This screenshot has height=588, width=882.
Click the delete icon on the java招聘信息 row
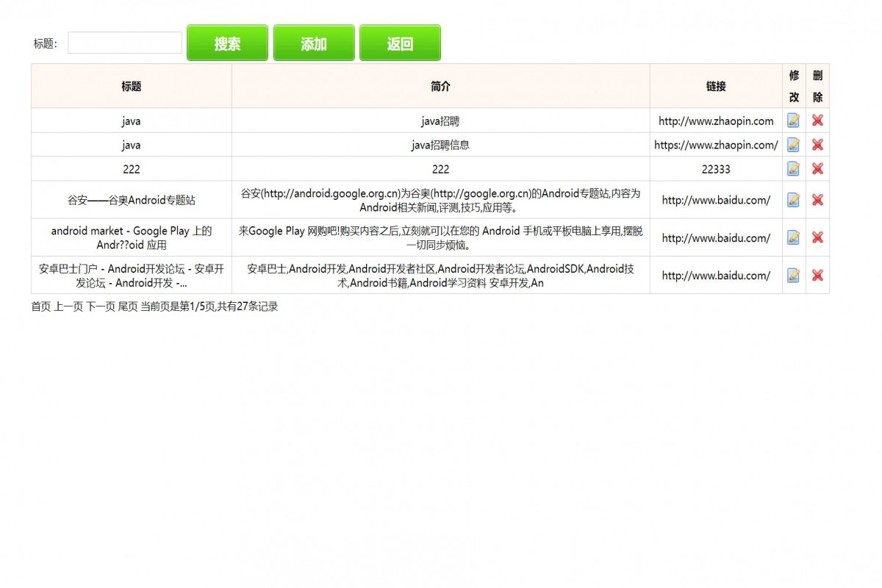click(x=817, y=145)
